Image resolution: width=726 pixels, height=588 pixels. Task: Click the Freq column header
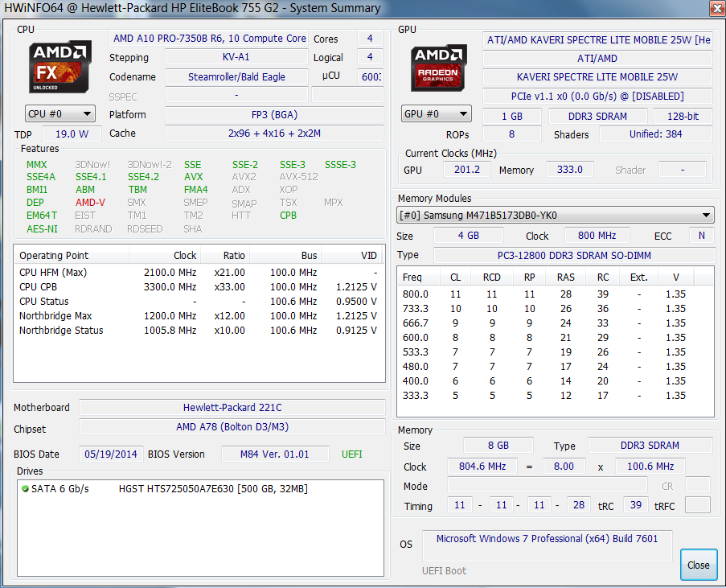pos(418,277)
